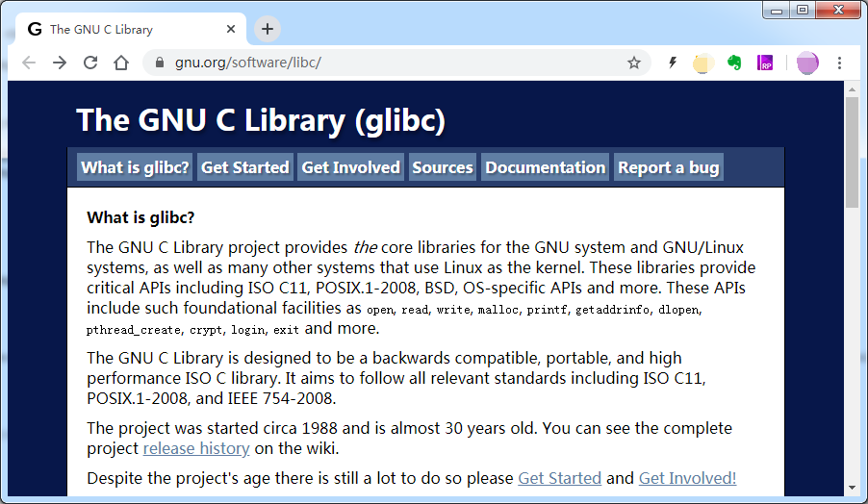Open the Chrome three-dot menu
This screenshot has height=504, width=868.
click(839, 63)
